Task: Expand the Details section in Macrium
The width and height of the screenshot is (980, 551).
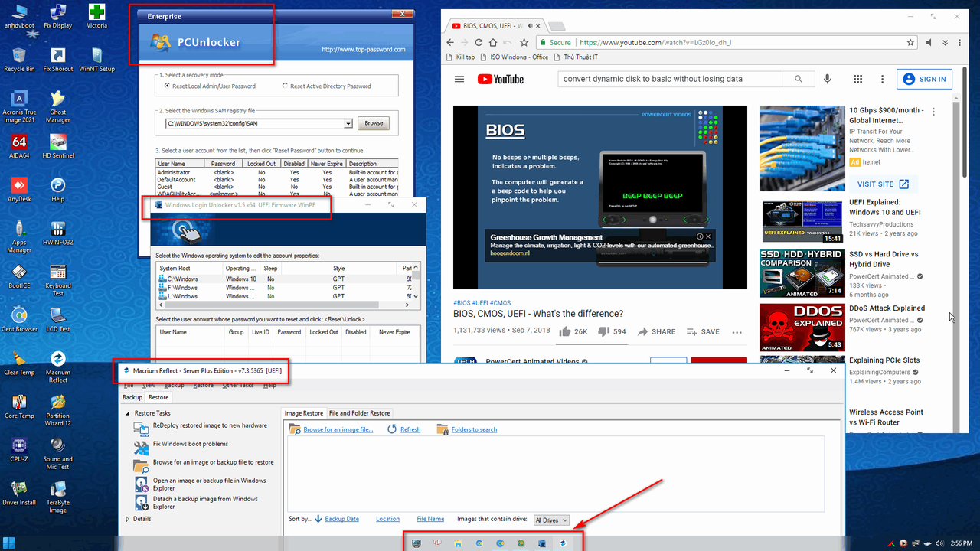Action: [x=127, y=519]
